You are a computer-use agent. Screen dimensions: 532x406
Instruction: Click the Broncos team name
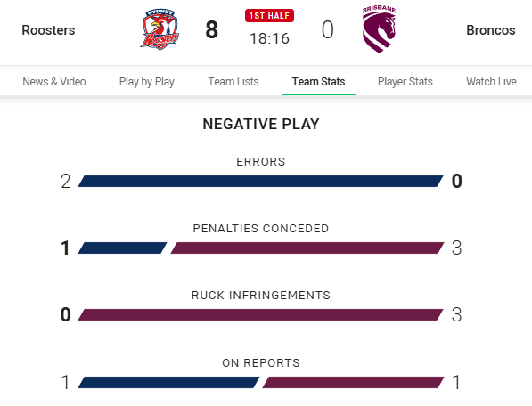tap(491, 30)
